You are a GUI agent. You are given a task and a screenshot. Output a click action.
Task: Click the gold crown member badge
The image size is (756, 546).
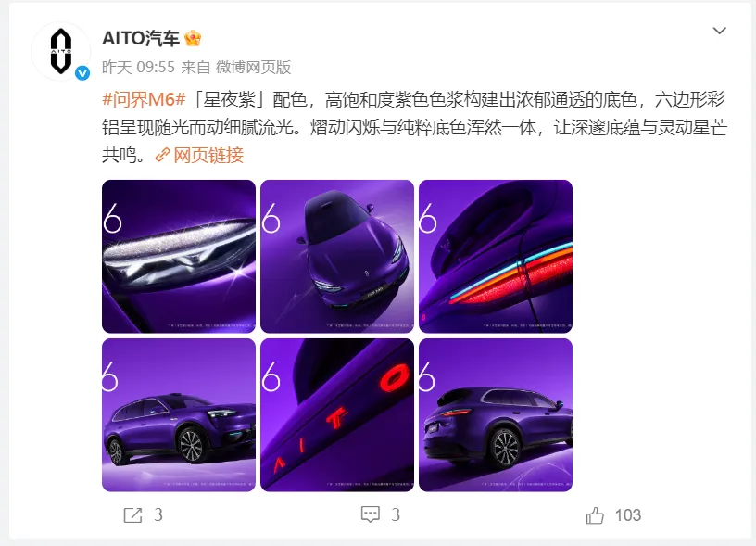[193, 38]
